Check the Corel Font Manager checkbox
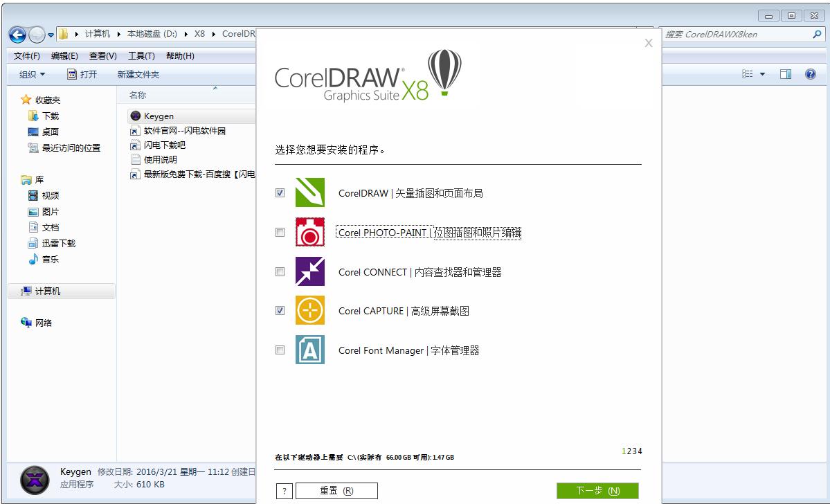Image resolution: width=830 pixels, height=504 pixels. pyautogui.click(x=280, y=350)
